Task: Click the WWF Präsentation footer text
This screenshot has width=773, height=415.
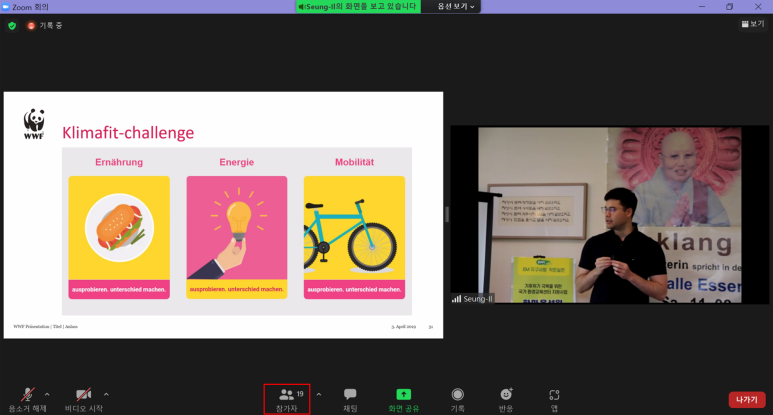Action: pos(45,326)
